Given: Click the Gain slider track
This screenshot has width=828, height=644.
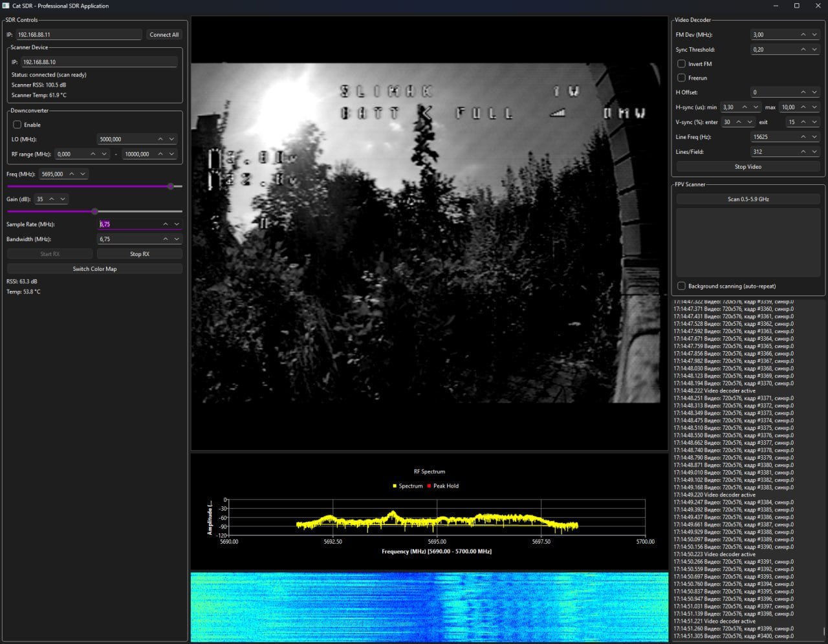Looking at the screenshot, I should (94, 211).
